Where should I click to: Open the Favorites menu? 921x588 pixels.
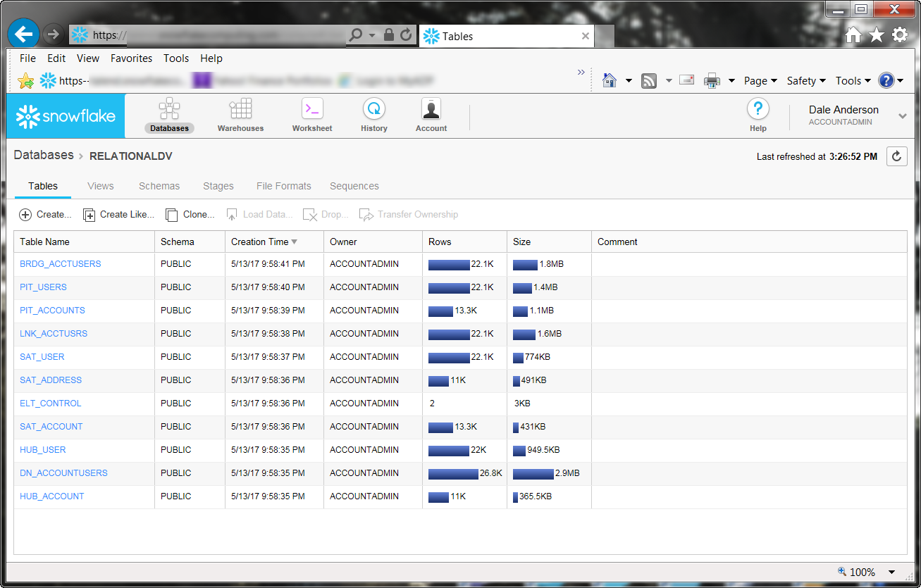[131, 58]
